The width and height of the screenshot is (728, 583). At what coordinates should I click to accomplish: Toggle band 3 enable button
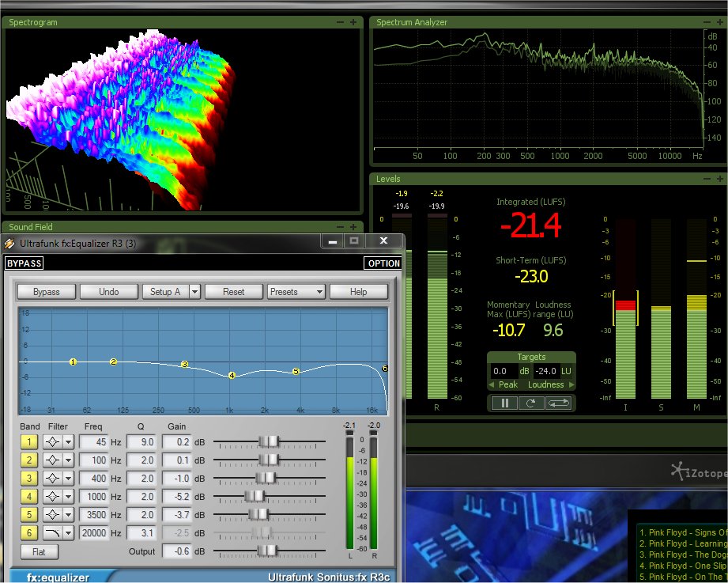29,478
